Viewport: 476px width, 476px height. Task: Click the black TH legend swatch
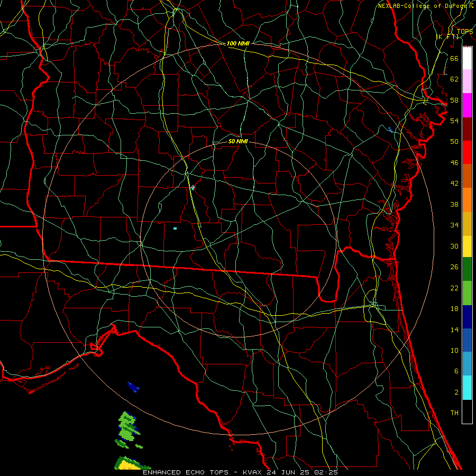467,411
